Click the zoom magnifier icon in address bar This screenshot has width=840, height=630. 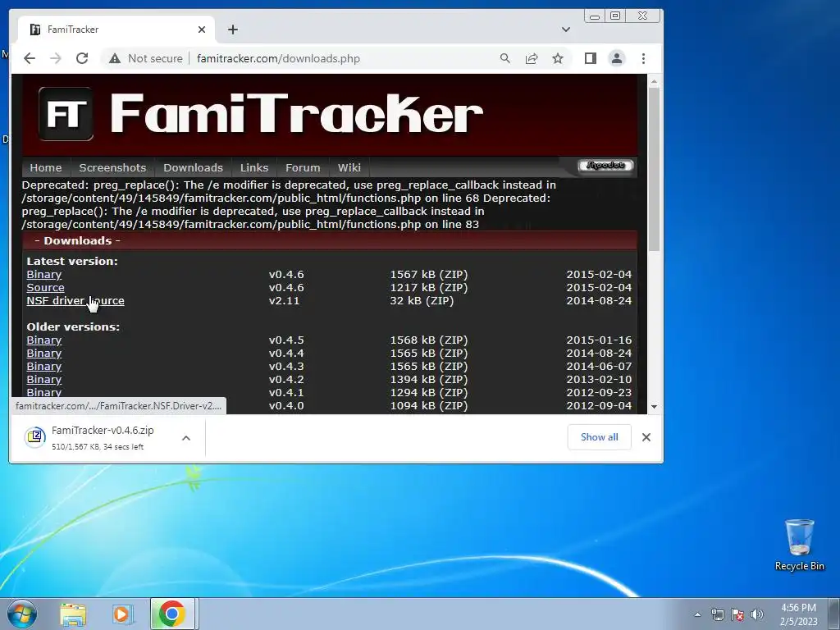(x=504, y=58)
